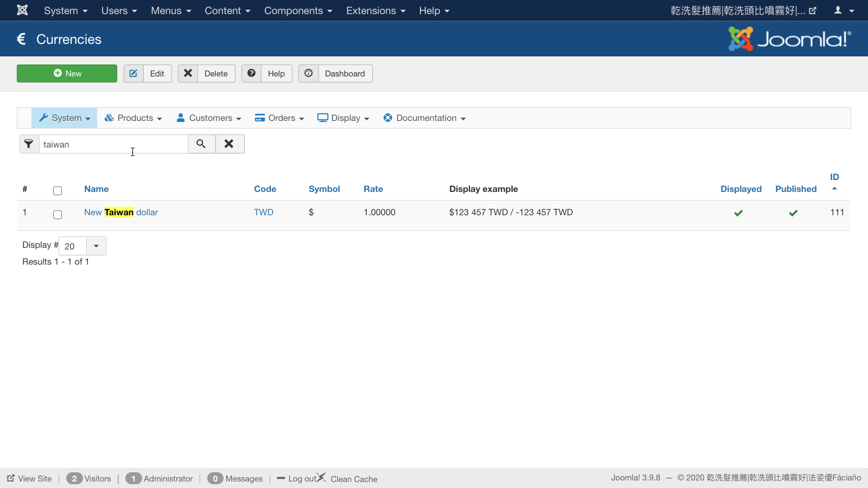This screenshot has height=488, width=868.
Task: Click the search field containing taiwan
Action: (113, 144)
